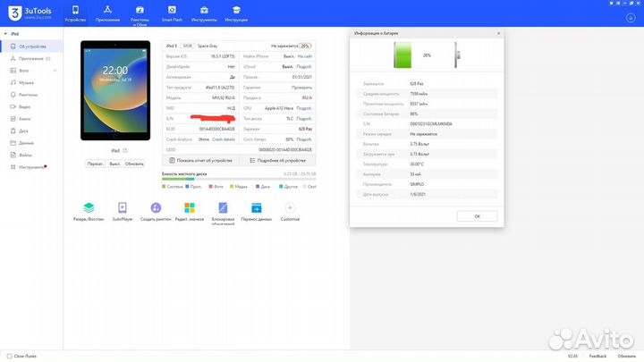Click the Выкл. power off button
Screen dimensions: 644x362
(115, 164)
